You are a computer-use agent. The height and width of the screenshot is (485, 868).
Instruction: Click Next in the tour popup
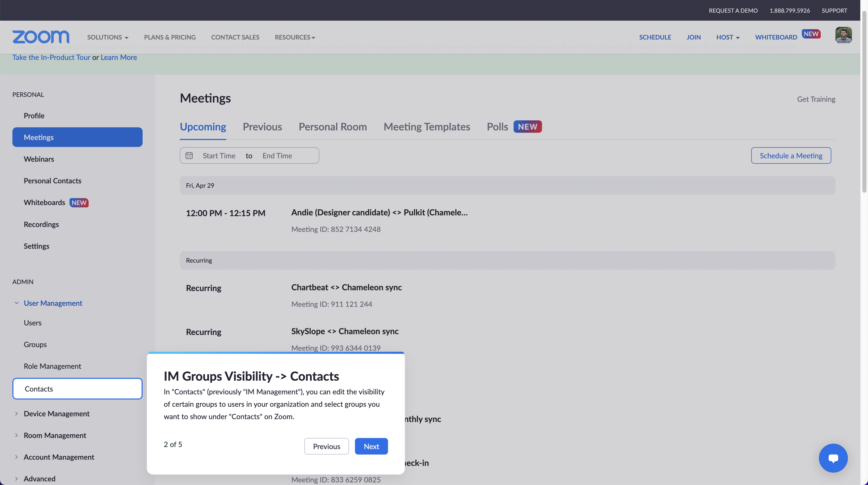pyautogui.click(x=371, y=446)
